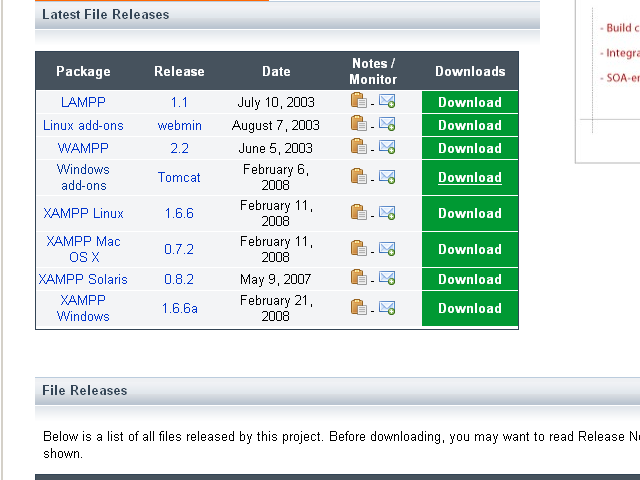Viewport: 640px width, 480px height.
Task: Download XAMPP Solaris 0.8.2
Action: coord(470,279)
